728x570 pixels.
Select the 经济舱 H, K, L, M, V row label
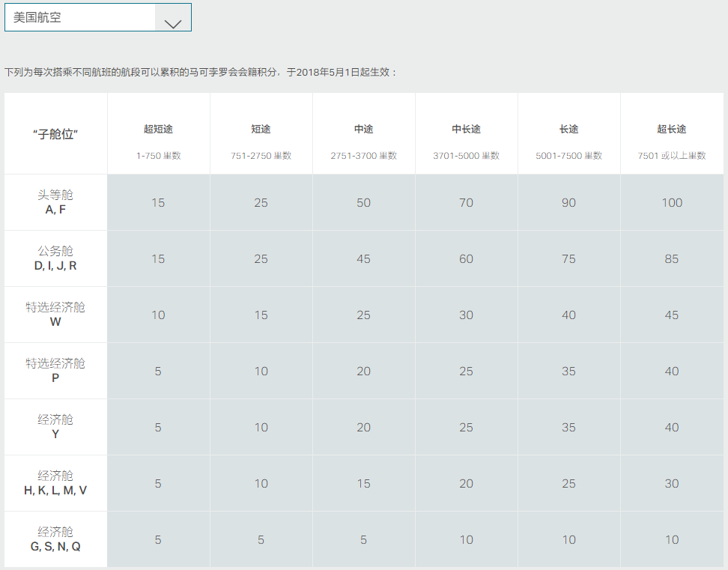55,483
